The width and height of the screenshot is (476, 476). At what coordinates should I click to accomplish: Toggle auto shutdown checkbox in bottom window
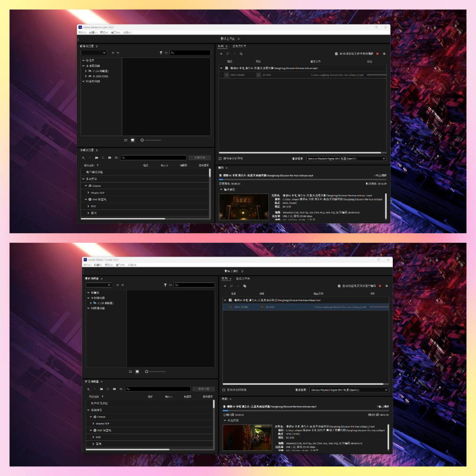click(224, 390)
